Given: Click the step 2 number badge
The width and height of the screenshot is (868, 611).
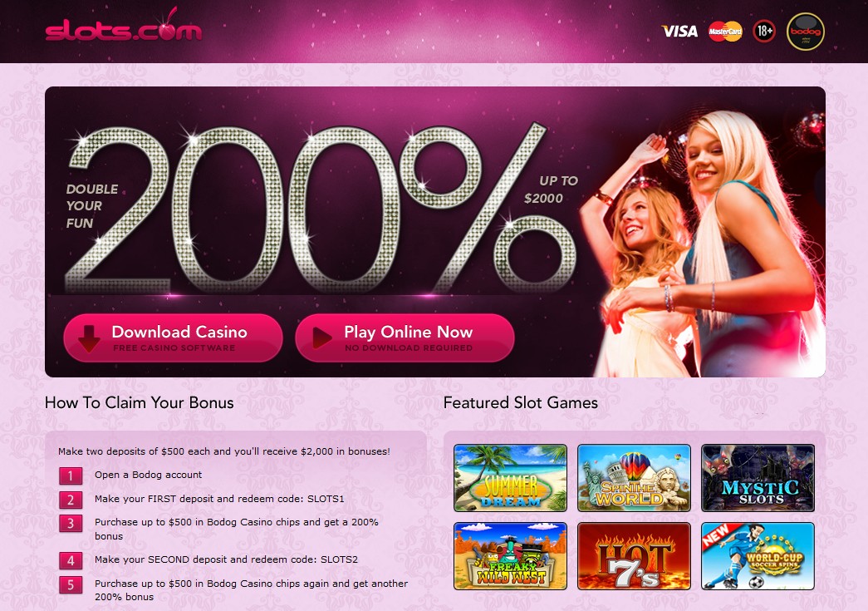Looking at the screenshot, I should click(x=71, y=500).
